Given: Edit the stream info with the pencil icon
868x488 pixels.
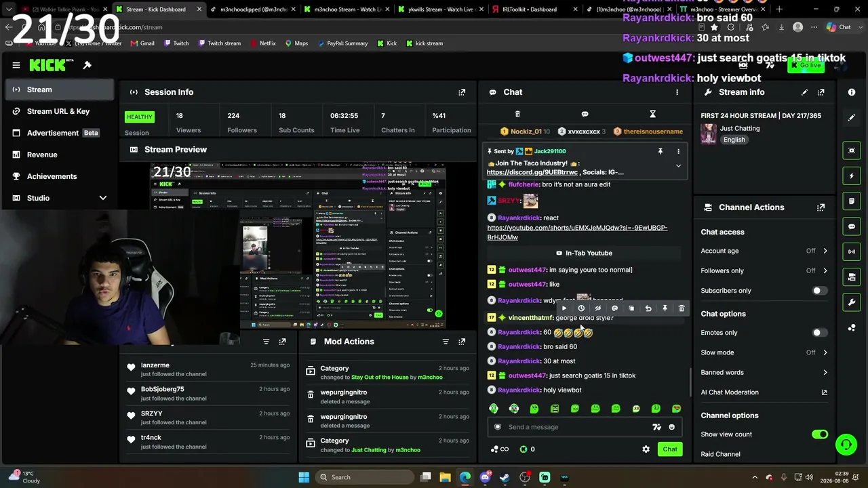Looking at the screenshot, I should pyautogui.click(x=804, y=92).
